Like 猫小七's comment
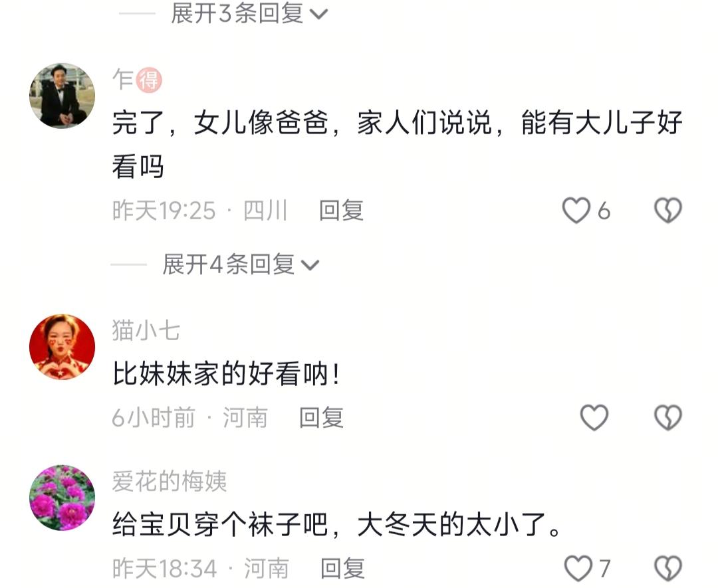Screen dimensions: 718x588 (594, 417)
